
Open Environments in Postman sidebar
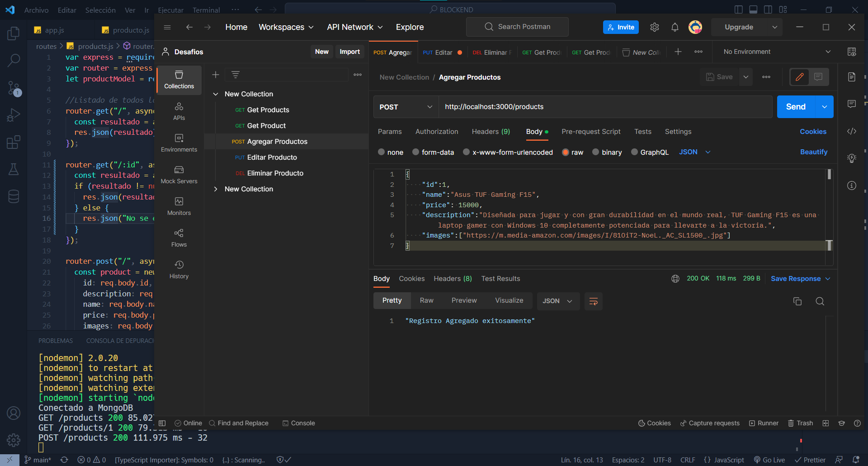click(179, 143)
